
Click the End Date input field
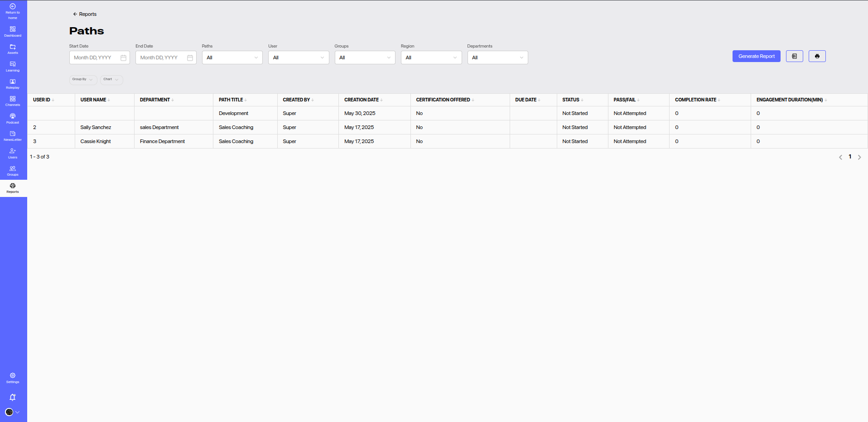point(162,58)
